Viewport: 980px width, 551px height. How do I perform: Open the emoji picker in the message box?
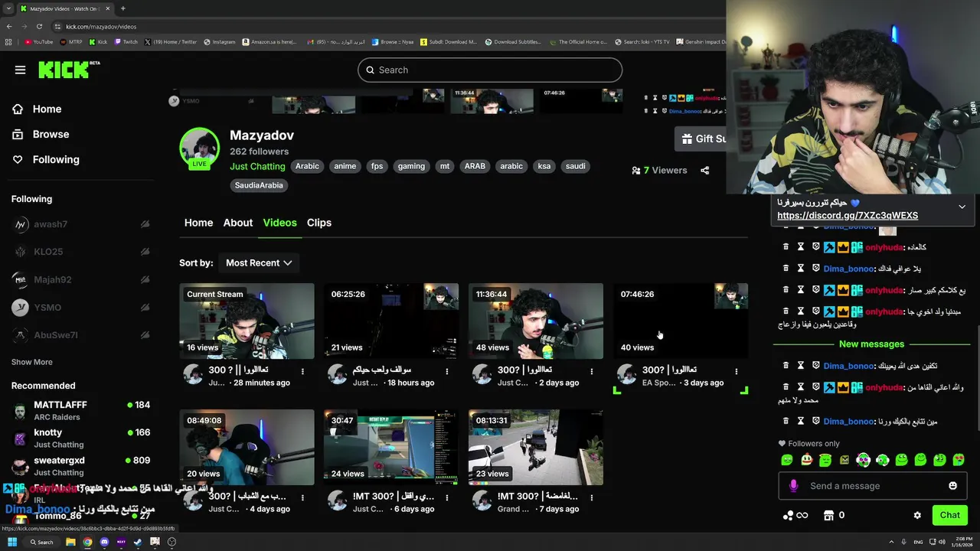coord(952,486)
